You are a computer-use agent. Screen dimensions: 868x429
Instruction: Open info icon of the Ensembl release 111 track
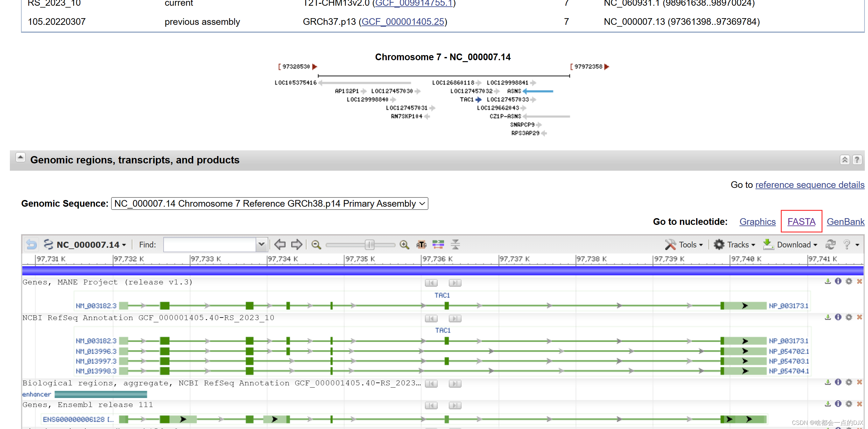[838, 404]
